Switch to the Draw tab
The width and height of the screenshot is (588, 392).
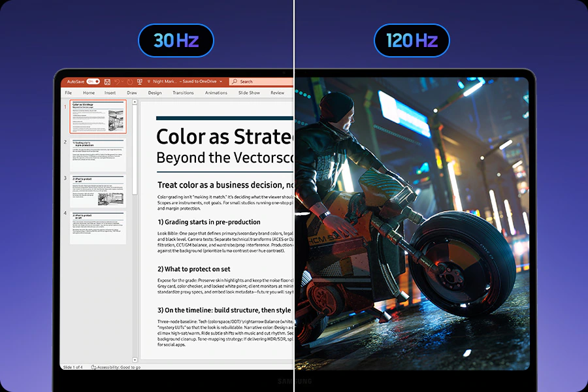click(131, 93)
